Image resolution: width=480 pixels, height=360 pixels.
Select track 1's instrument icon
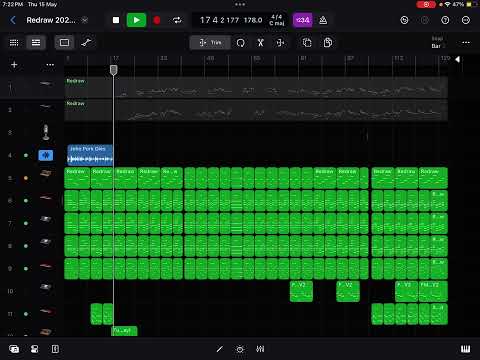coord(46,83)
